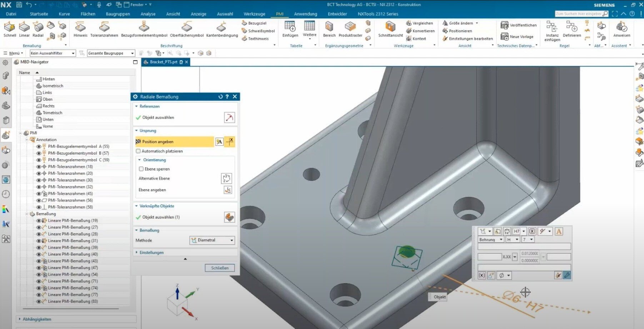The width and height of the screenshot is (644, 329).
Task: Reset the Radiale Bemaßung dialog
Action: pos(220,97)
